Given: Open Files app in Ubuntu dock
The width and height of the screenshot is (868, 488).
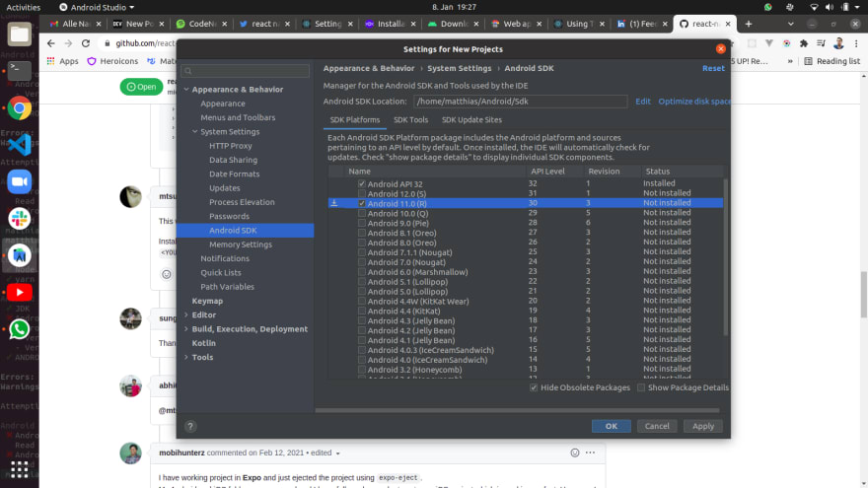Looking at the screenshot, I should [20, 35].
